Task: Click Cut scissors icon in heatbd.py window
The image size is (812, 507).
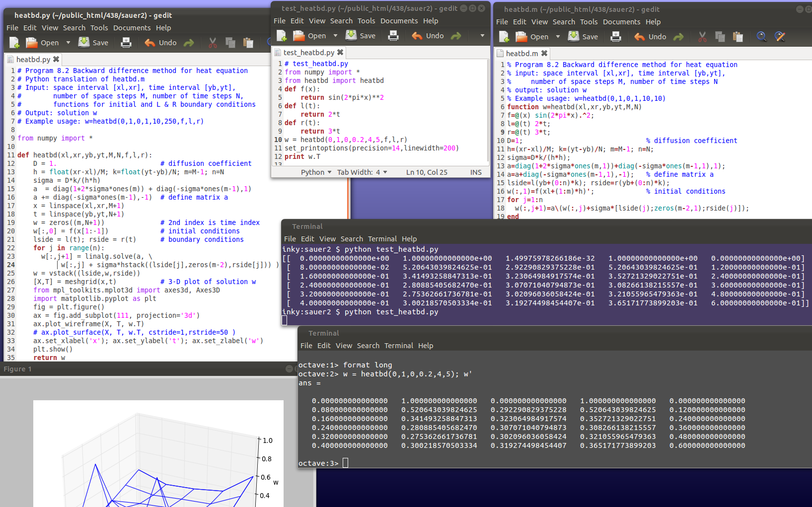Action: [213, 43]
